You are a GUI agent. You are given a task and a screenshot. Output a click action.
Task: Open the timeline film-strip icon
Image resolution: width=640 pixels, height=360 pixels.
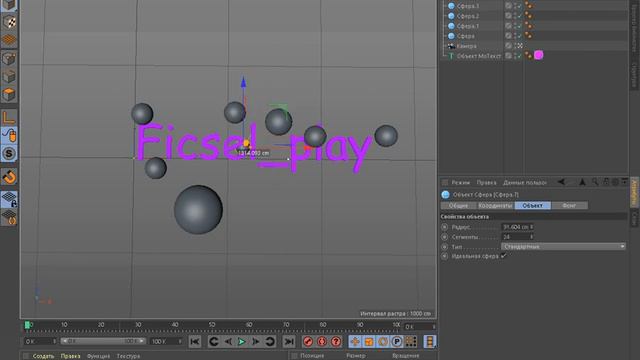(x=430, y=342)
